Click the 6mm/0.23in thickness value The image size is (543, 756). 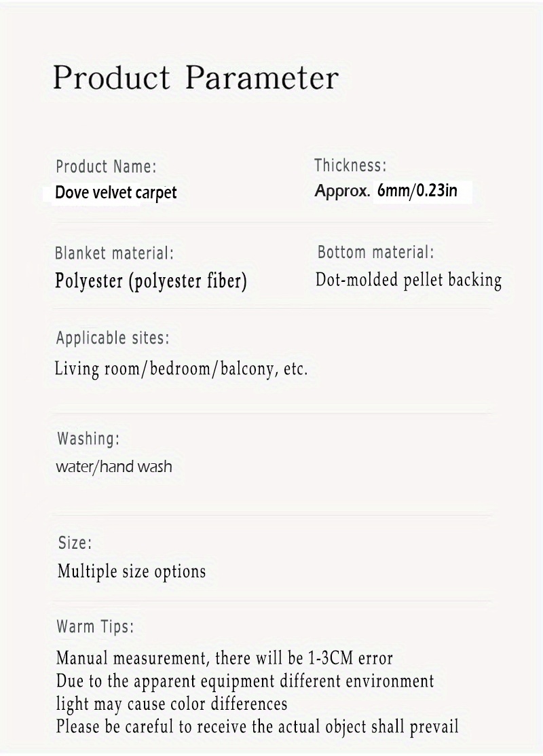pos(417,191)
